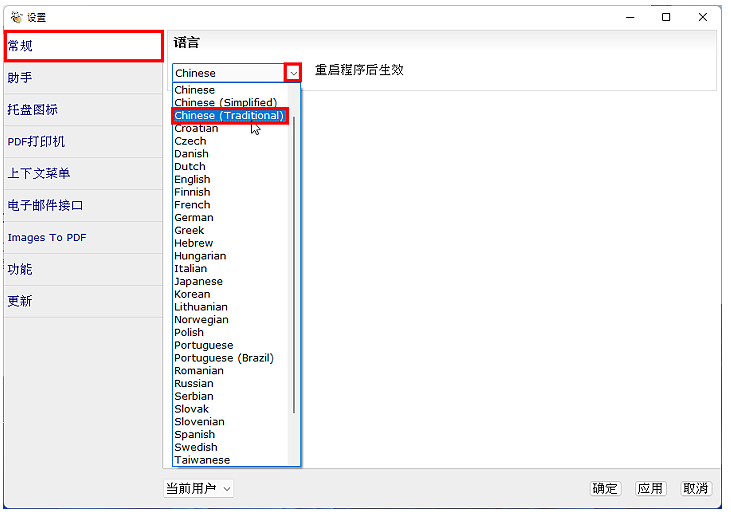Select Spanish from the dropdown
Image resolution: width=731 pixels, height=519 pixels.
click(230, 435)
